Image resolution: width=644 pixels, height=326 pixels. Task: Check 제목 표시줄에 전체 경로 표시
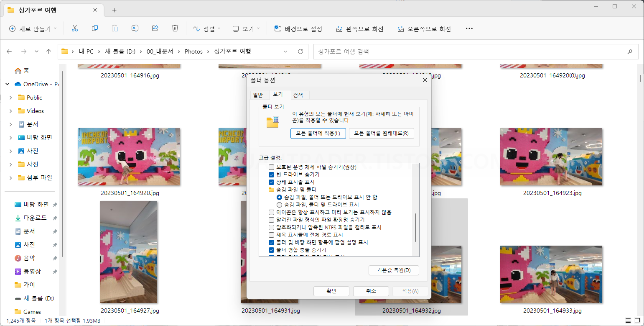271,235
